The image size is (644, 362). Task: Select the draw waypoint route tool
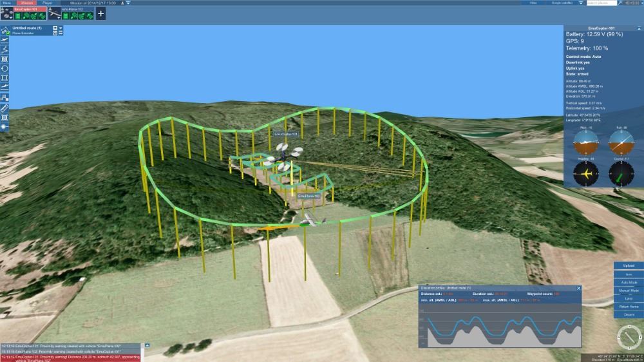pyautogui.click(x=5, y=50)
